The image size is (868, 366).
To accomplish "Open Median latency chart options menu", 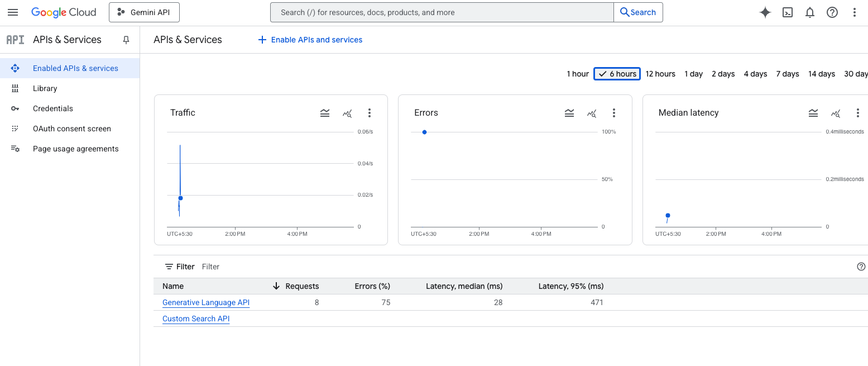I will 858,113.
